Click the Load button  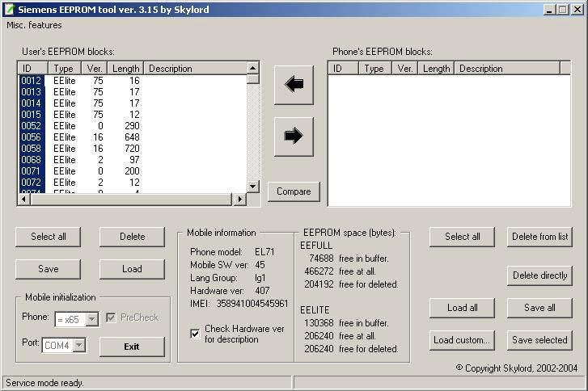pyautogui.click(x=132, y=269)
